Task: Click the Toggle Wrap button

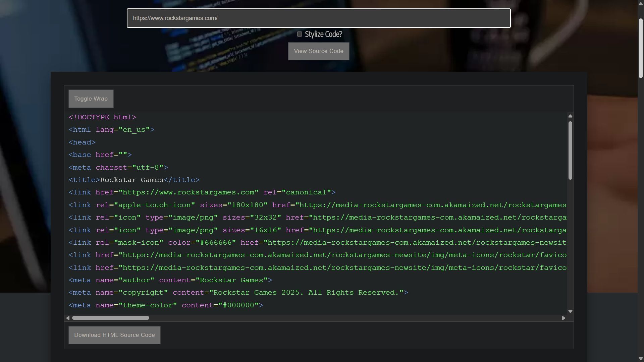Action: pos(91,99)
